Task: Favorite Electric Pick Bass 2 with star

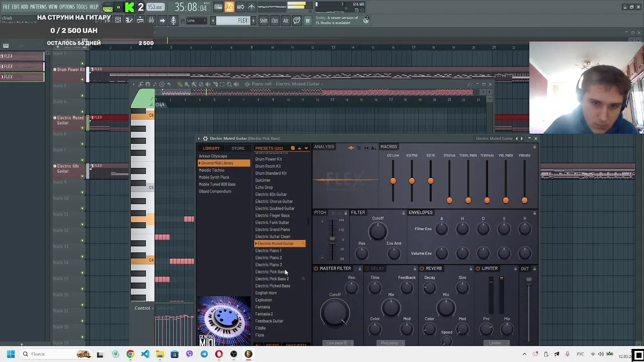Action: point(303,279)
